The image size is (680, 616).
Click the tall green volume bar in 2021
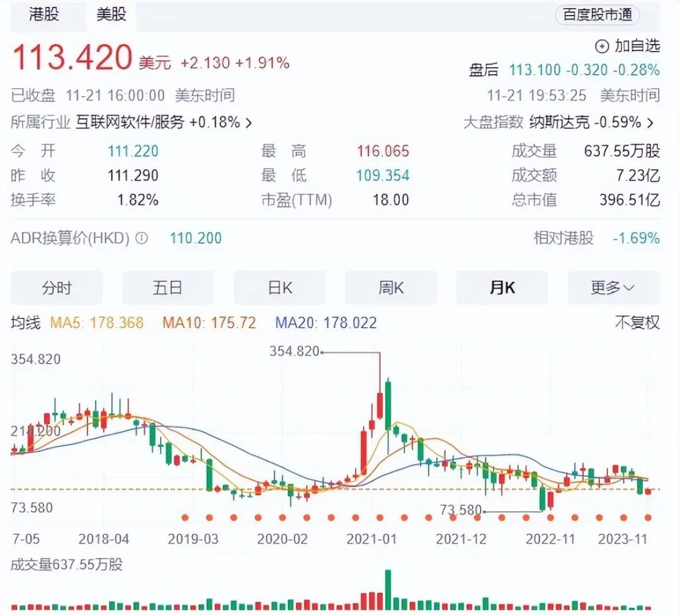coord(388,589)
